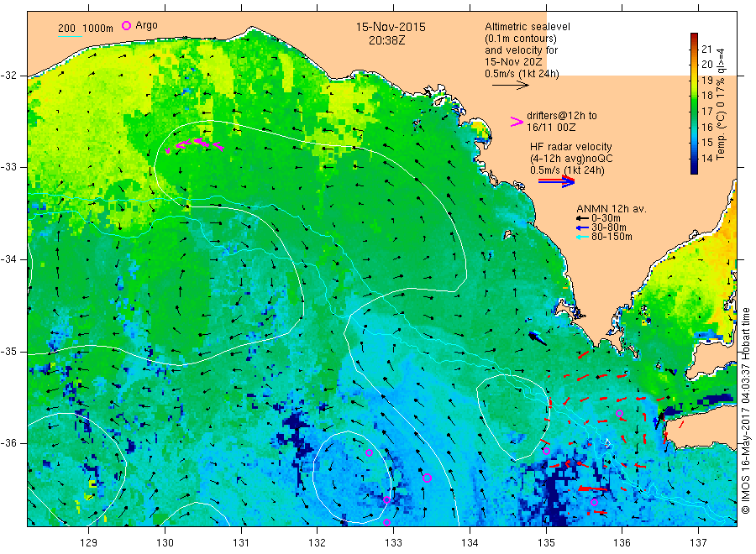Click the 130 longitude axis label
The width and height of the screenshot is (756, 554).
(165, 543)
